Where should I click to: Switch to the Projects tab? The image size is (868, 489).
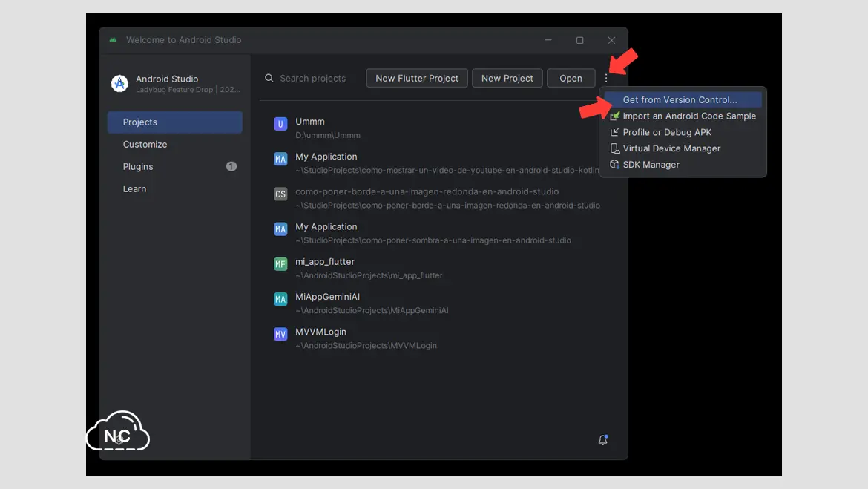[x=175, y=122]
